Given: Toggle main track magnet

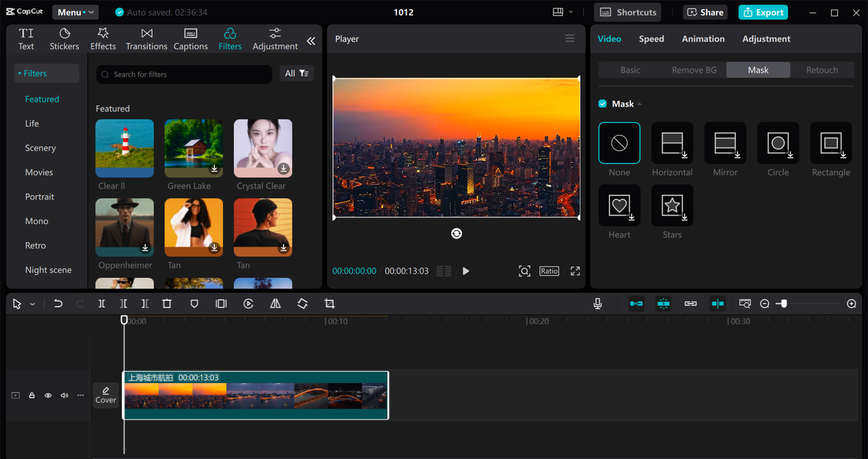Looking at the screenshot, I should coord(636,304).
